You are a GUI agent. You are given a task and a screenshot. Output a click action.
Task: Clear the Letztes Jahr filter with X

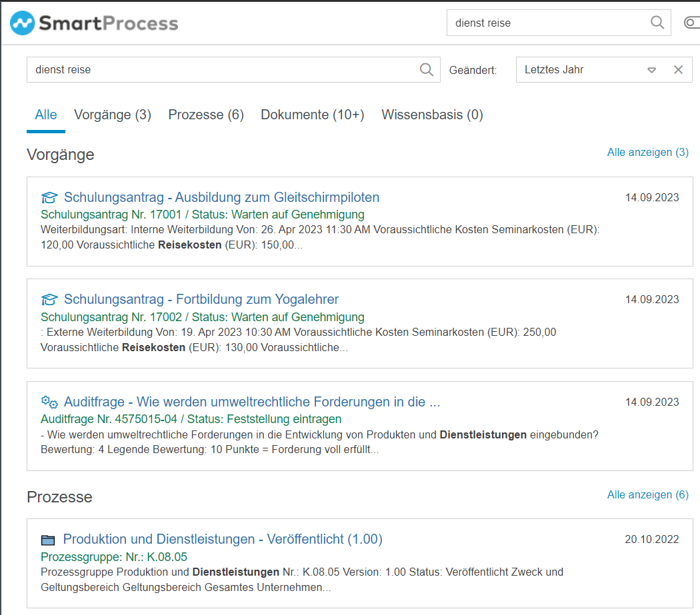click(678, 69)
